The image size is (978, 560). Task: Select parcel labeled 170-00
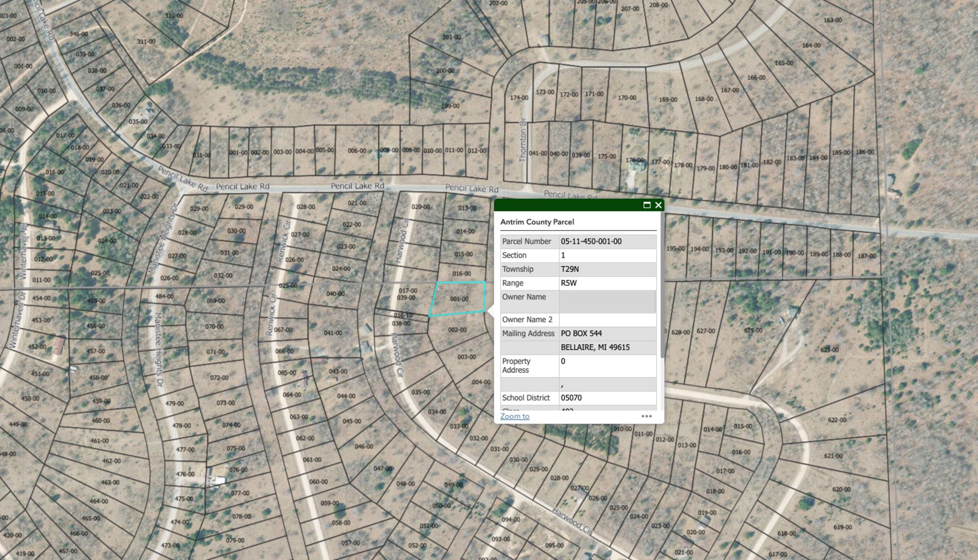(627, 98)
